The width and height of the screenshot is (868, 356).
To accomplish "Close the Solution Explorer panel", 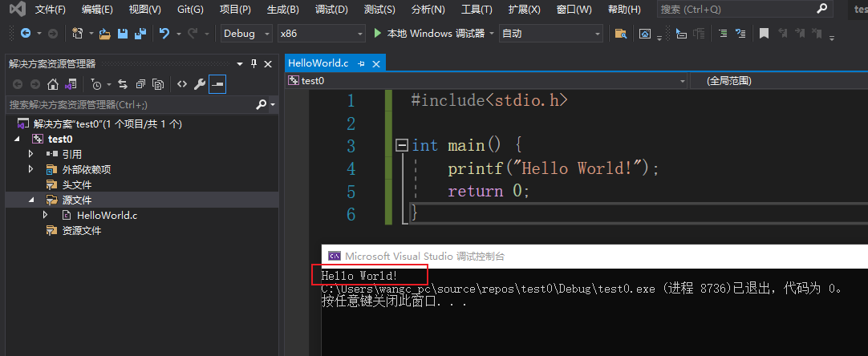I will tap(268, 63).
